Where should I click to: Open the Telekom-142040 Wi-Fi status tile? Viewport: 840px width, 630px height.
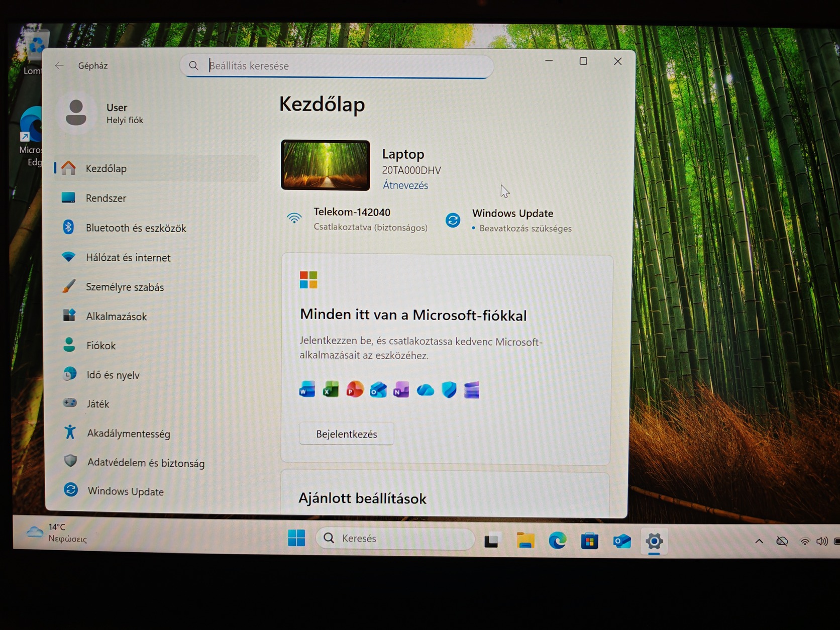(357, 219)
